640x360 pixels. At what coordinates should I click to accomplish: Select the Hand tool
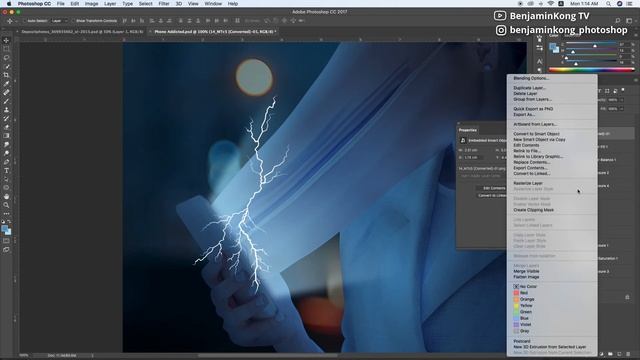[x=6, y=196]
